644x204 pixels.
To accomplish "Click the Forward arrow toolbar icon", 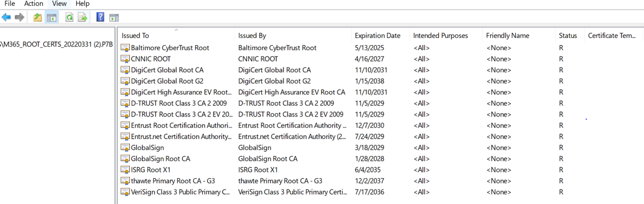I will pyautogui.click(x=19, y=18).
